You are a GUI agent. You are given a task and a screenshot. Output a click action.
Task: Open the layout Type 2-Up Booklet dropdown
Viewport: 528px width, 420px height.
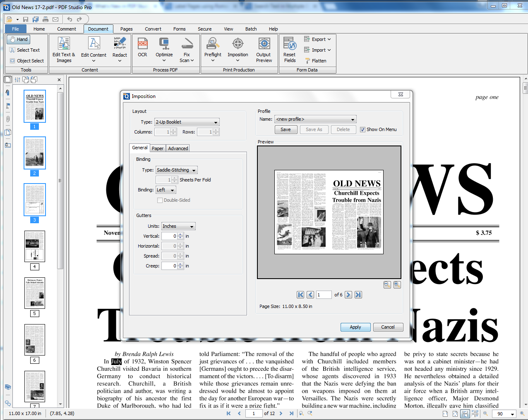point(187,122)
